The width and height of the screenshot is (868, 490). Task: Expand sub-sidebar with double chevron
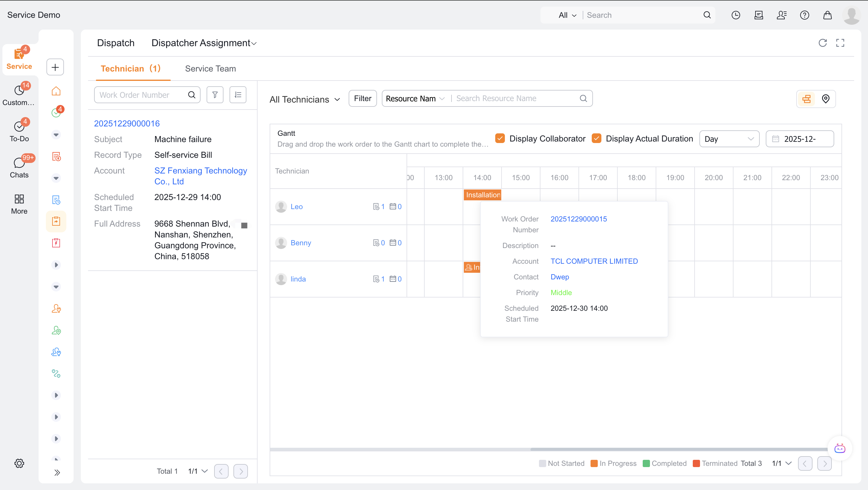tap(57, 472)
